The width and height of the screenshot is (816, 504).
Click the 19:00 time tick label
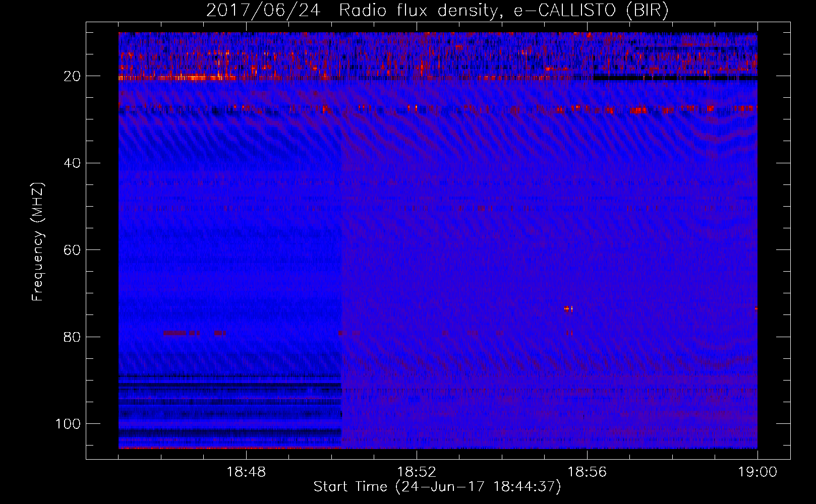[757, 472]
